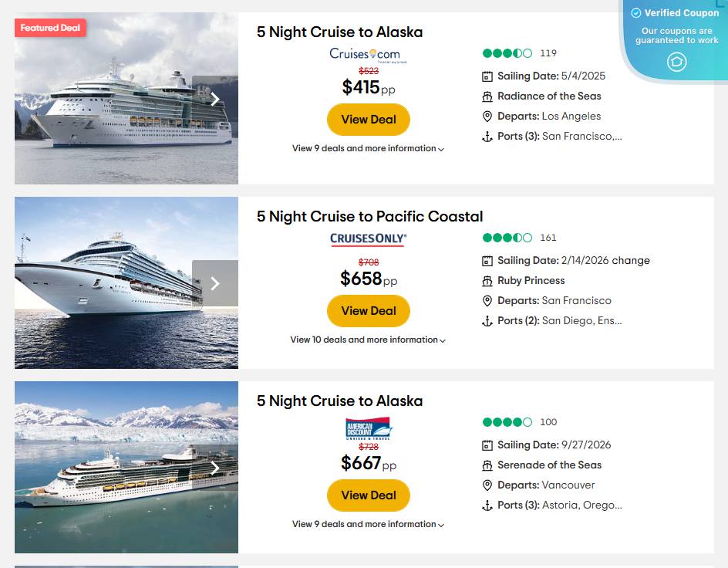Open the '5 Night Cruise to Pacific Coastal' title
The image size is (728, 568).
coord(369,216)
